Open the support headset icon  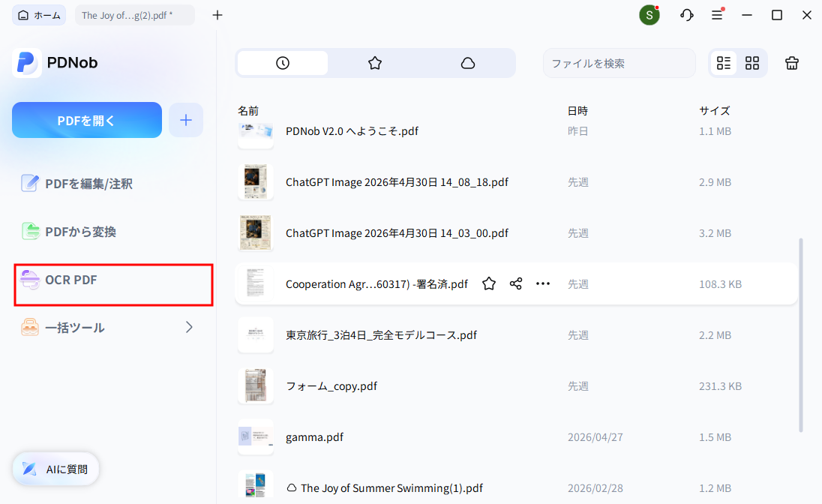(687, 15)
